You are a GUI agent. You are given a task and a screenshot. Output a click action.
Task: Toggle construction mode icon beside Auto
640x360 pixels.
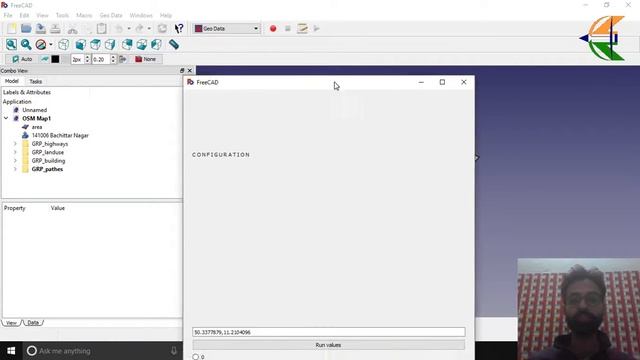coord(44,59)
